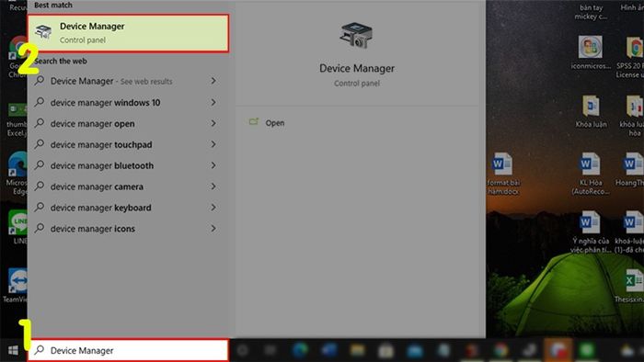Open the Device Manager best match result
The height and width of the screenshot is (362, 644).
(x=128, y=33)
